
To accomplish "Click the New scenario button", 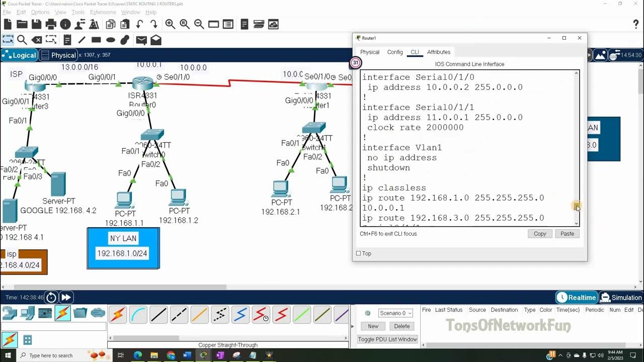I will pos(373,326).
